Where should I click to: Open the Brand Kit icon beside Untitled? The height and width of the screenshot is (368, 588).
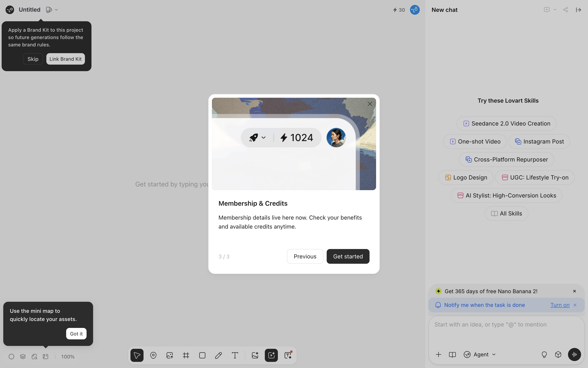(x=49, y=10)
